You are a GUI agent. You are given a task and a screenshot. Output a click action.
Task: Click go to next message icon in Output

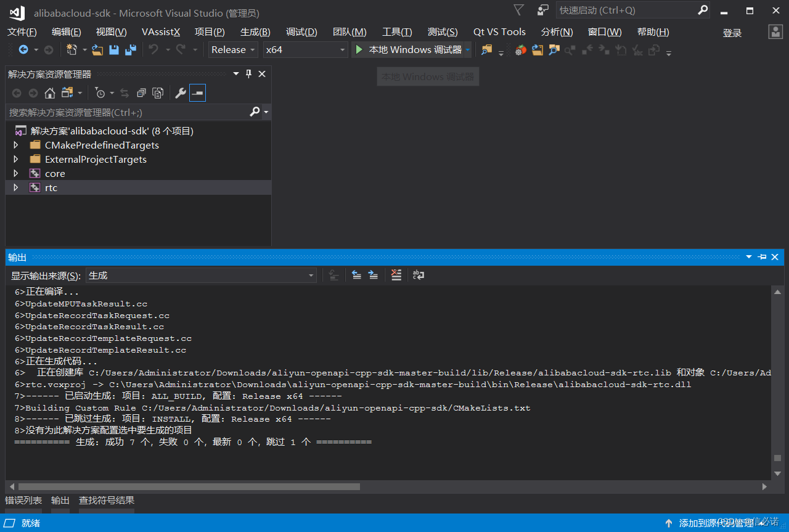tap(373, 276)
